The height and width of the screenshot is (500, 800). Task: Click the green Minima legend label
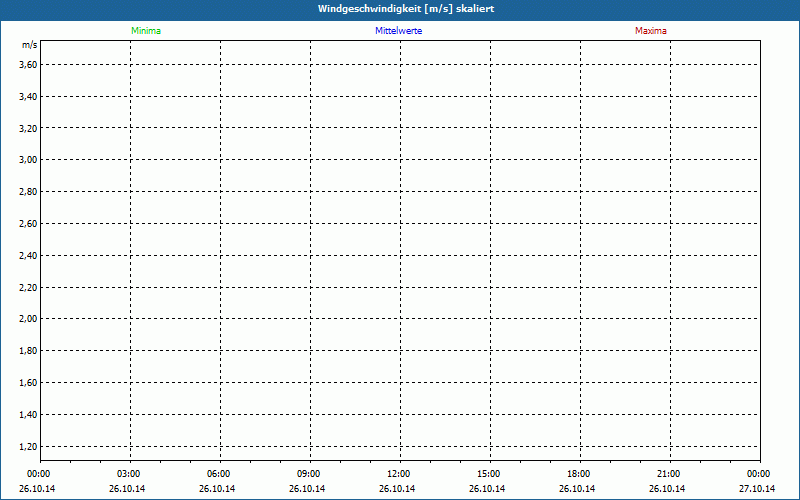point(145,31)
